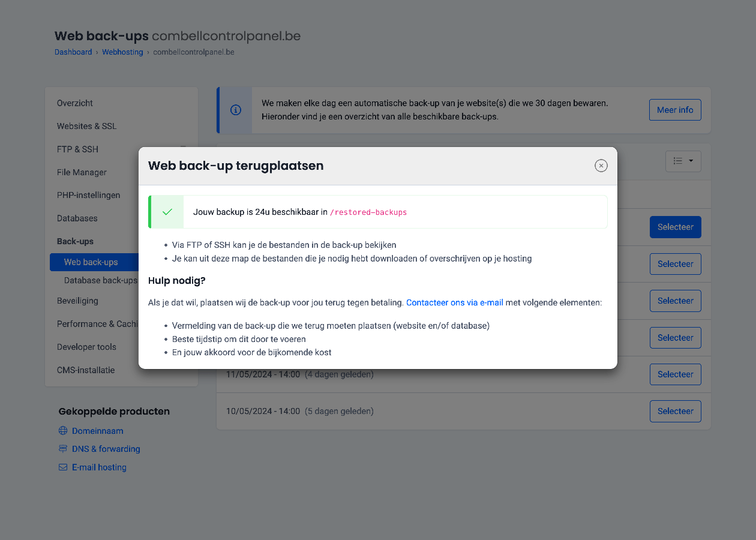This screenshot has width=756, height=540.
Task: Click the Meer info button
Action: click(x=675, y=110)
